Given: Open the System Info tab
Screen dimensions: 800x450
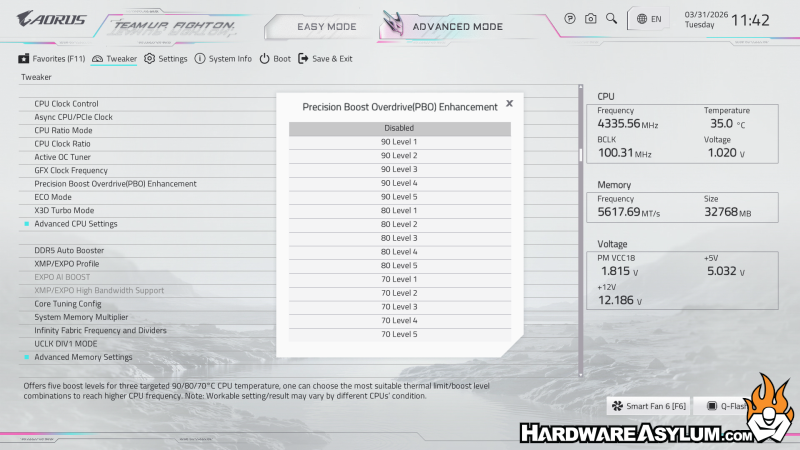Looking at the screenshot, I should coord(223,59).
